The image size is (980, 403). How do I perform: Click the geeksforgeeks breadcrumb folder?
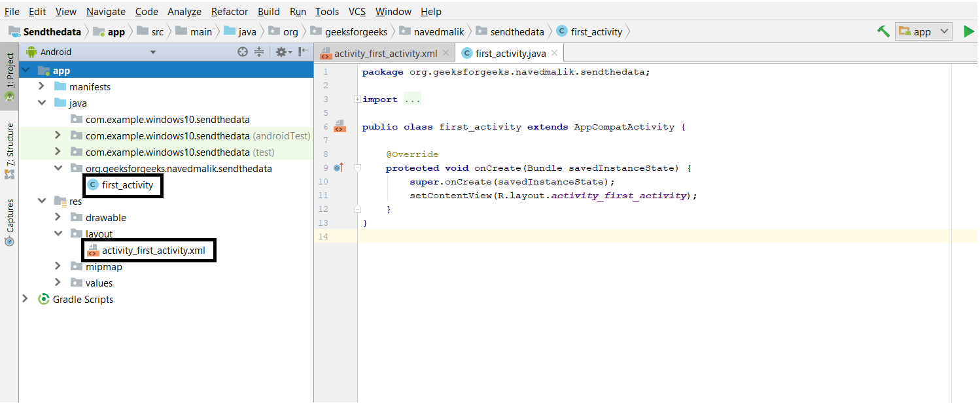click(x=349, y=31)
